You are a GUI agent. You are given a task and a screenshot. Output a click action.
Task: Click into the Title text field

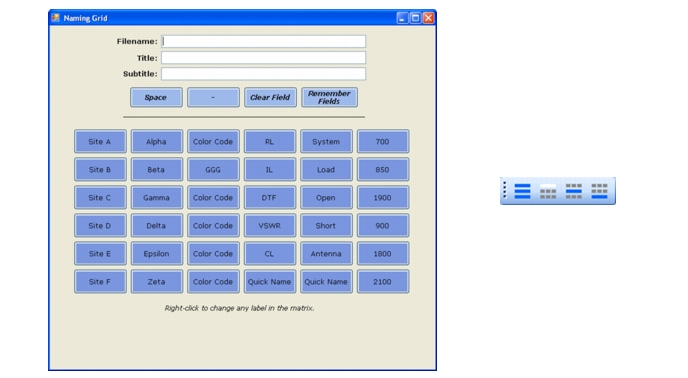coord(263,58)
